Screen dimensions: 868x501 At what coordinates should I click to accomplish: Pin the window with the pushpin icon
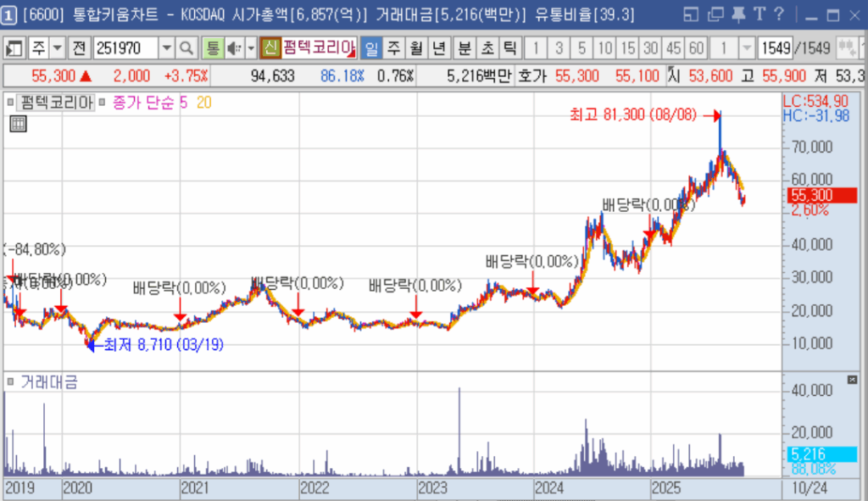738,14
